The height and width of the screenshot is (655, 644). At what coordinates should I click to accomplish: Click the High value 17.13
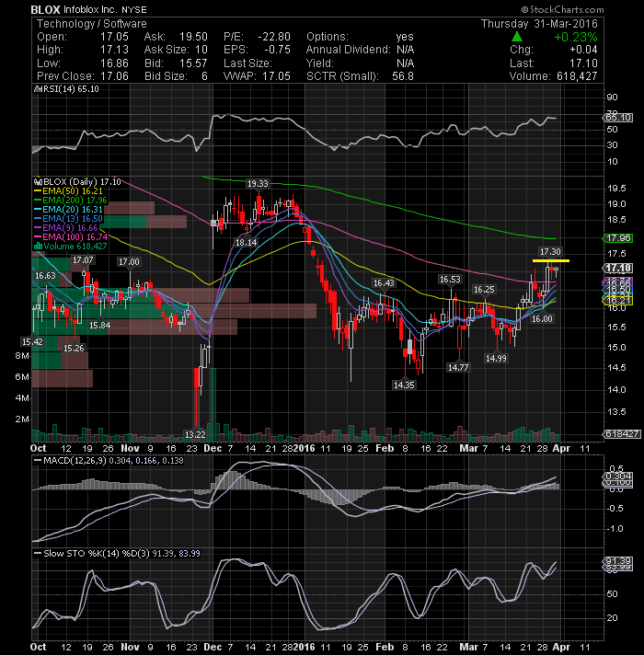114,50
